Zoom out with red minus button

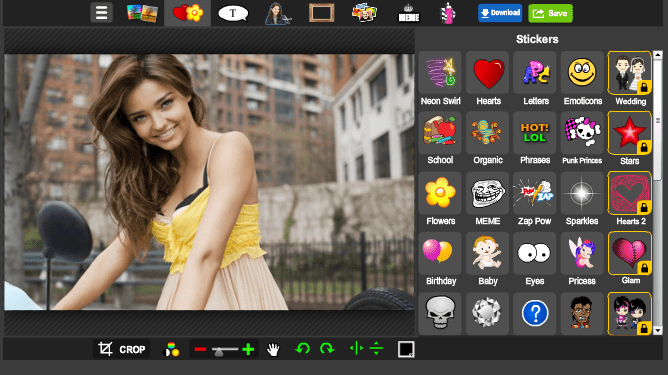200,349
